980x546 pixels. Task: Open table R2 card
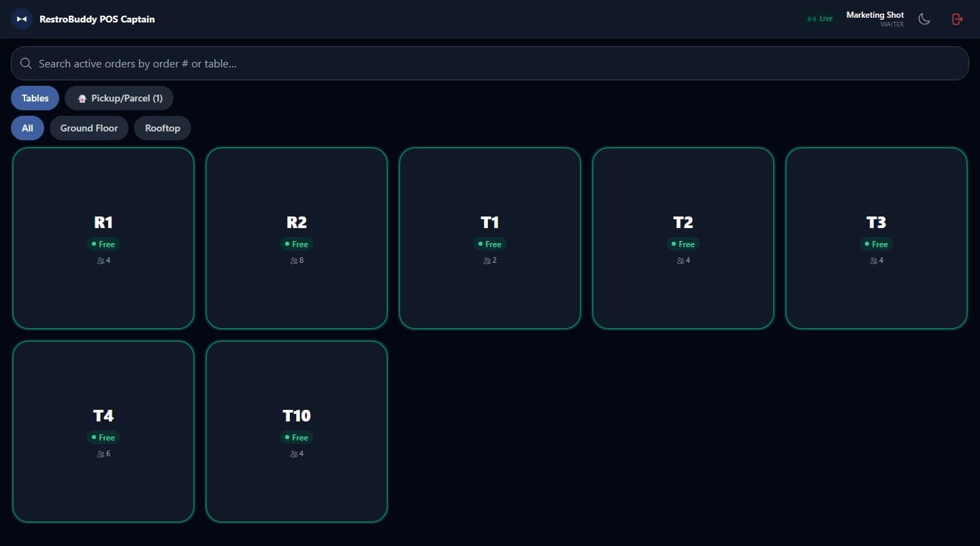pos(297,238)
